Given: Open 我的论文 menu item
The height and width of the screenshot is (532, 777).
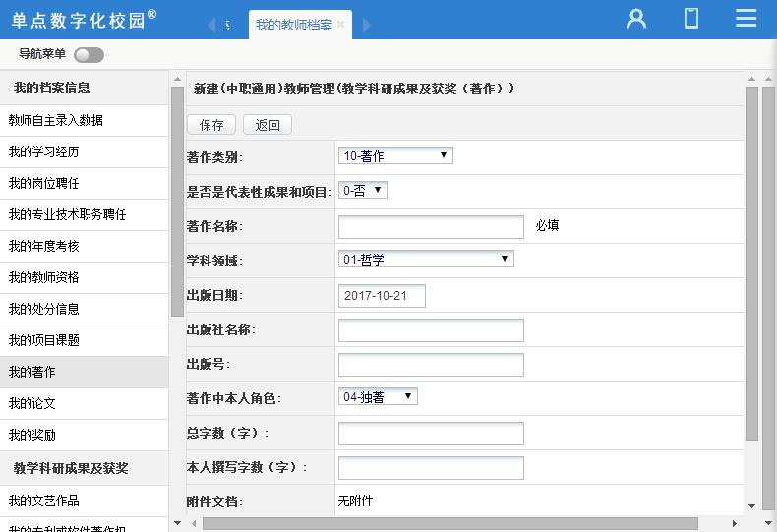Looking at the screenshot, I should click(x=85, y=404).
